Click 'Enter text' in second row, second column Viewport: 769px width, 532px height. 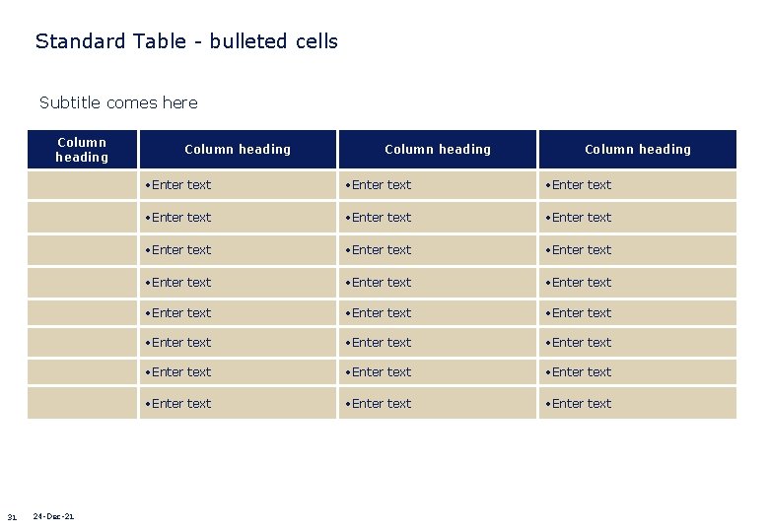(182, 218)
